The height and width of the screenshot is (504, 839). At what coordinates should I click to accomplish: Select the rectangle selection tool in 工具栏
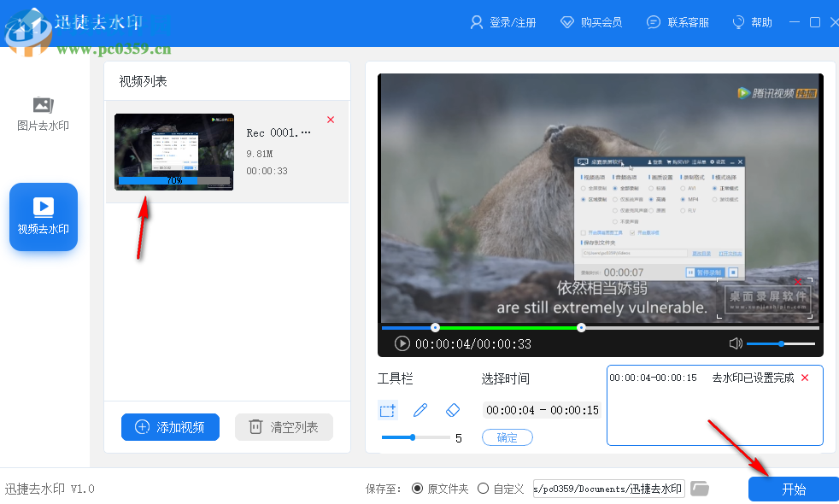pos(387,410)
